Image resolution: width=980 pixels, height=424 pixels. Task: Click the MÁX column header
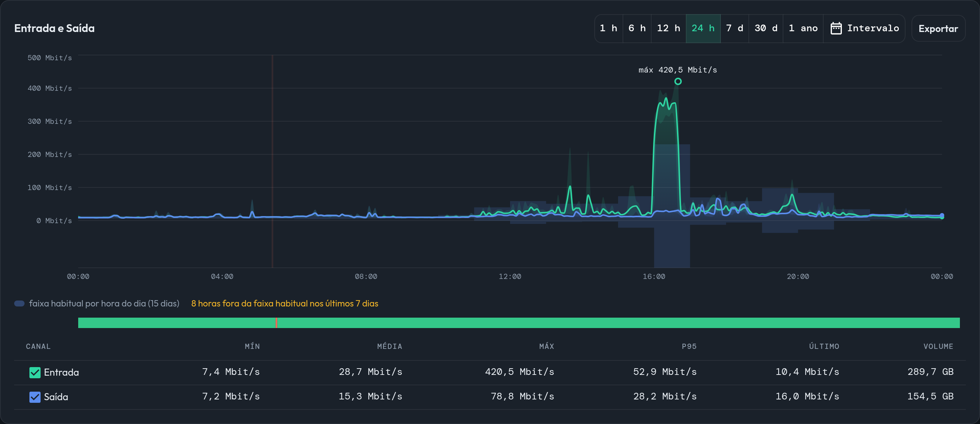(547, 346)
